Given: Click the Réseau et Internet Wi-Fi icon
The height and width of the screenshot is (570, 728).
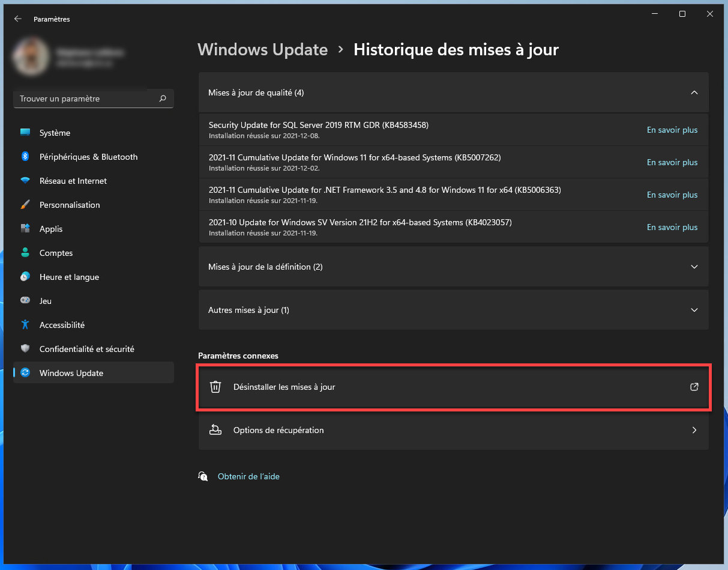Looking at the screenshot, I should tap(25, 181).
